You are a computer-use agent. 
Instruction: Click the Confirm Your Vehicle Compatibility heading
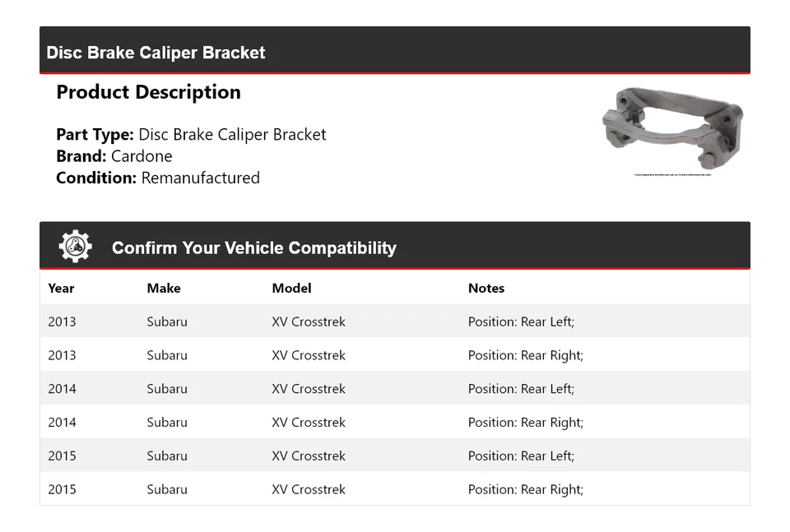(253, 247)
